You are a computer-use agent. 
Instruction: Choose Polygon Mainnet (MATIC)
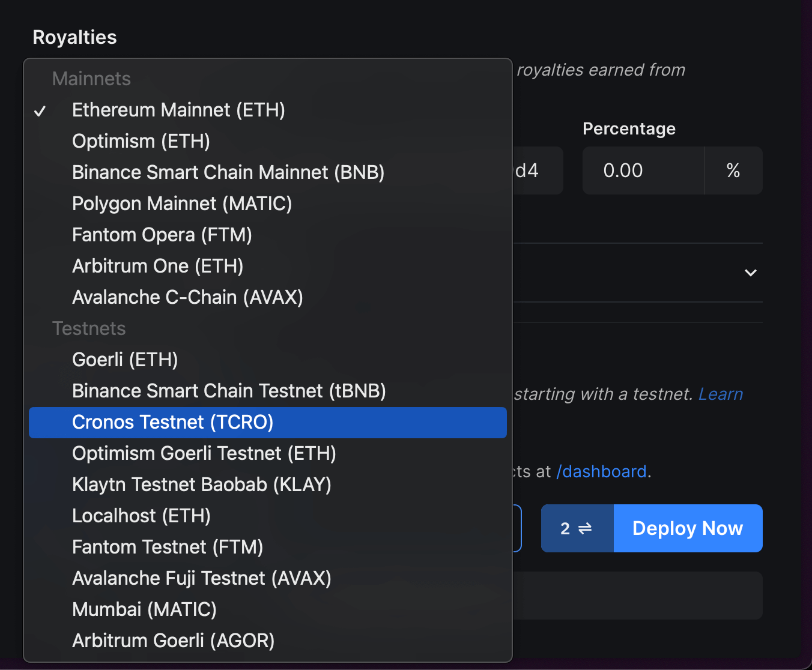[x=181, y=204]
